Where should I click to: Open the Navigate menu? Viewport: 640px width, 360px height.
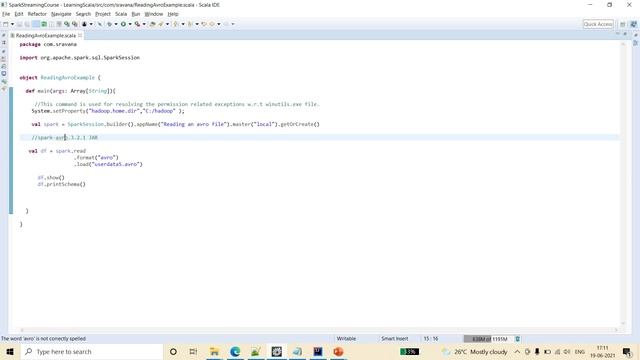61,14
